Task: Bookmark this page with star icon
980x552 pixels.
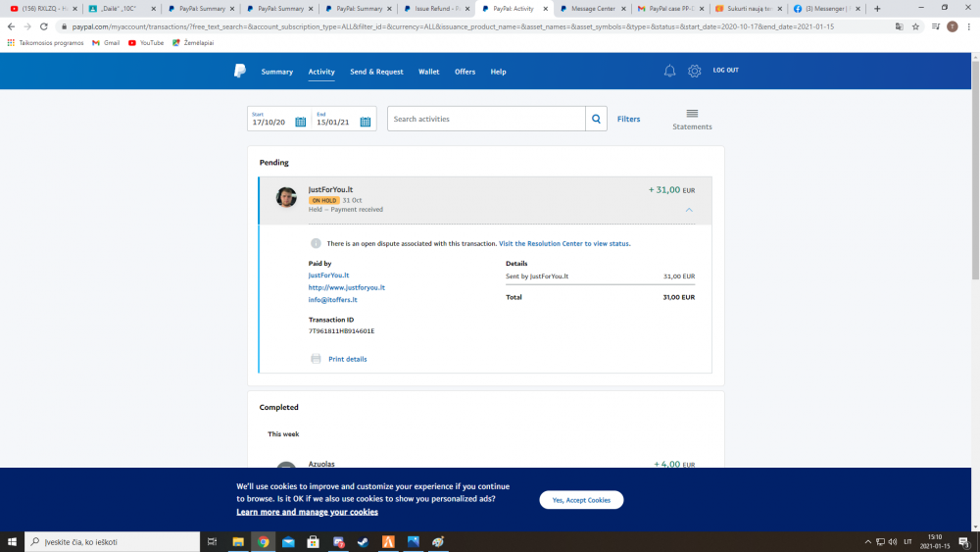Action: pyautogui.click(x=915, y=26)
